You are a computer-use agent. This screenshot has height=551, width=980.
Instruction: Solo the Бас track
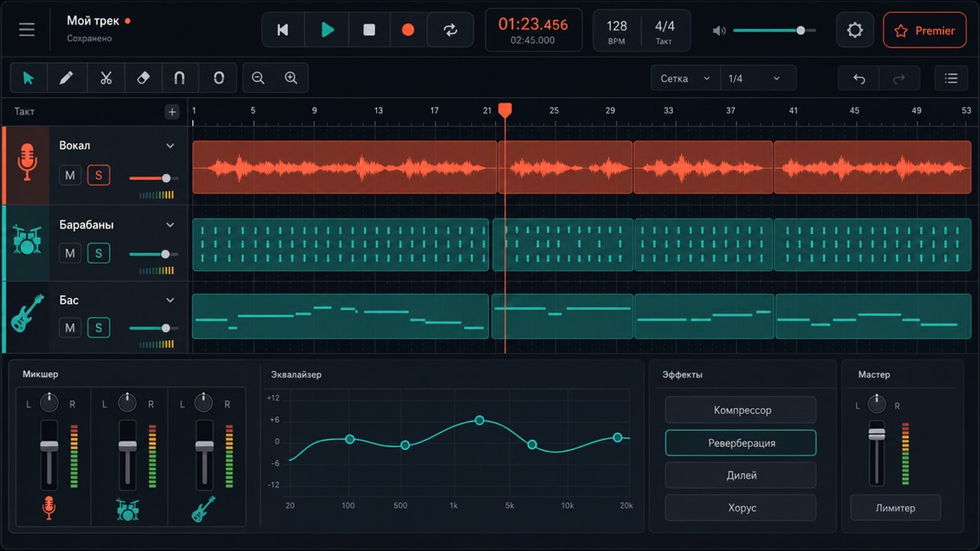pos(98,328)
